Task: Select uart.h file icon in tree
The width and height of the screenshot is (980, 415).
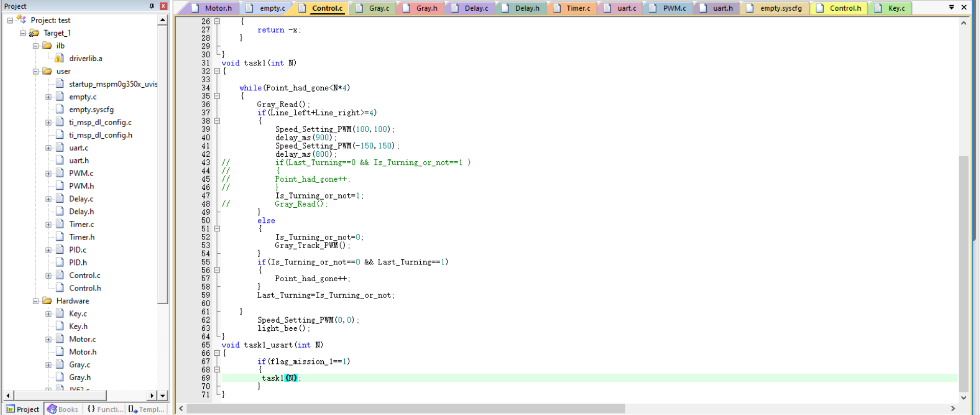Action: 59,160
